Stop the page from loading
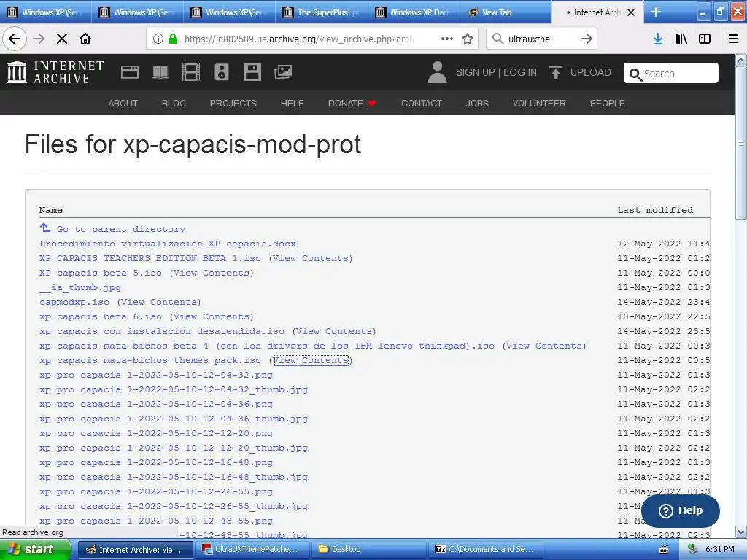This screenshot has height=560, width=747. (62, 39)
